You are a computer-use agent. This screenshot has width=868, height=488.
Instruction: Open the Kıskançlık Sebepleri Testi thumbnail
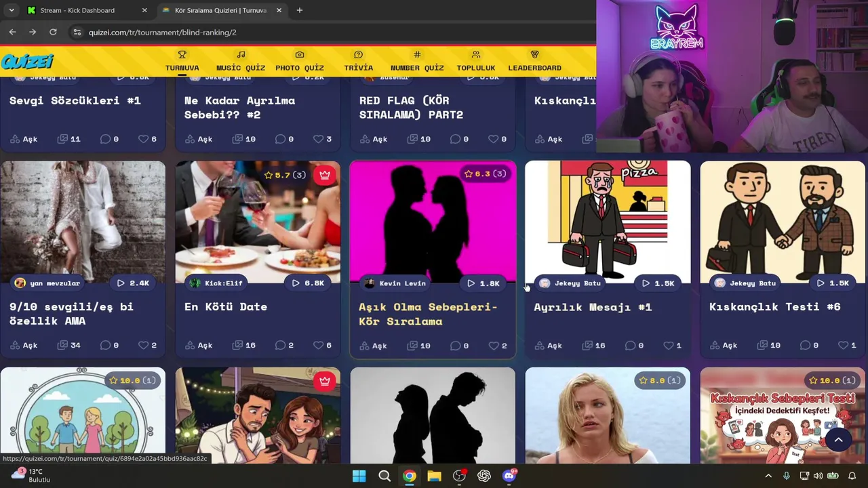click(x=783, y=415)
